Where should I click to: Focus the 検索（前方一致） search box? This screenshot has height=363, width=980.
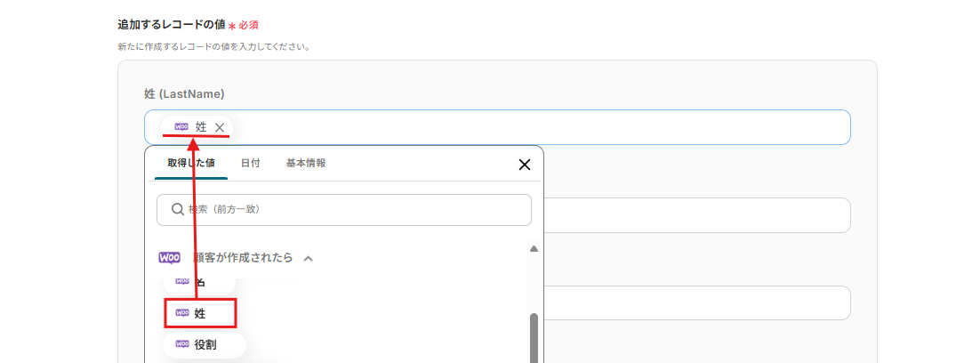tap(356, 210)
